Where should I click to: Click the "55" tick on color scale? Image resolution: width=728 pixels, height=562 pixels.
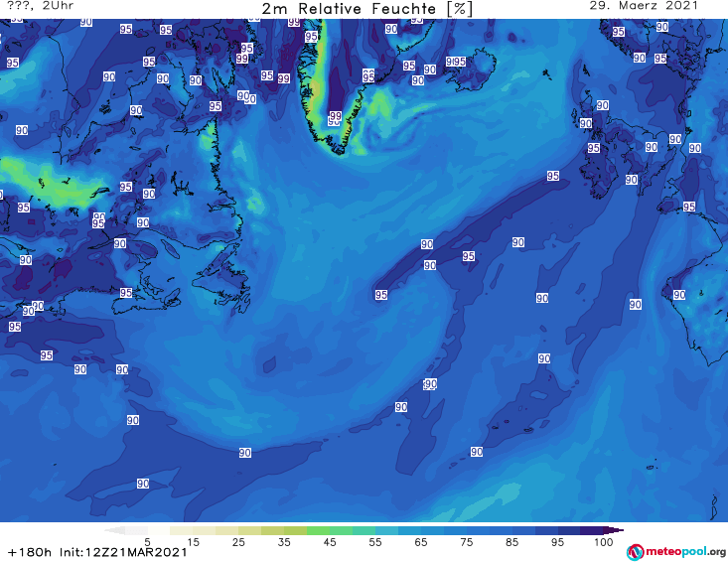click(x=375, y=542)
